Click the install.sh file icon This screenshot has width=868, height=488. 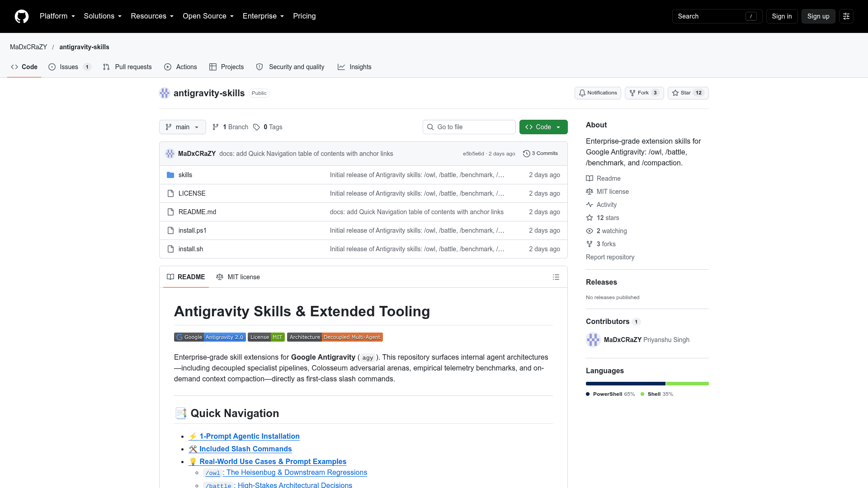pyautogui.click(x=170, y=249)
